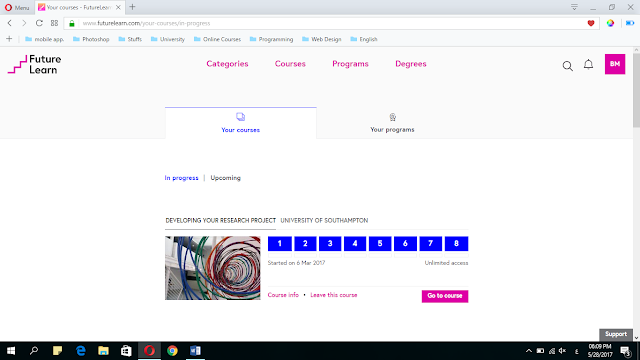Open the English bookmark folder
Viewport: 640px width, 360px height.
pos(364,39)
